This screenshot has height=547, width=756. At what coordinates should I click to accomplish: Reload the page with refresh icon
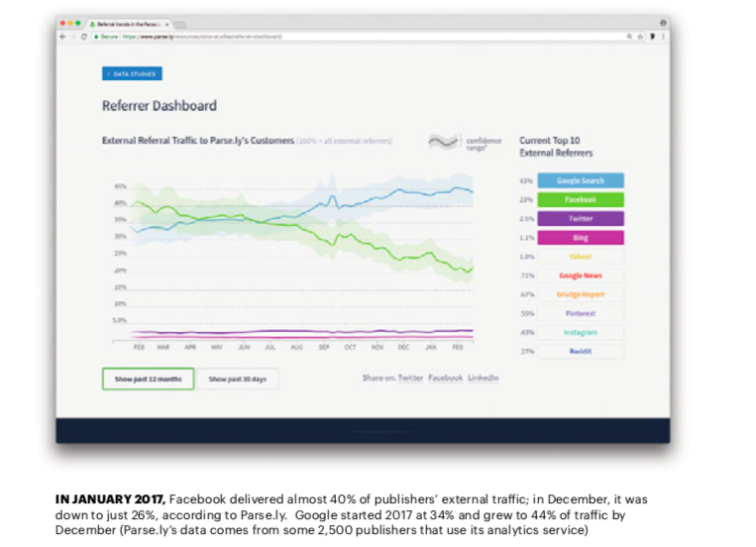pos(84,37)
